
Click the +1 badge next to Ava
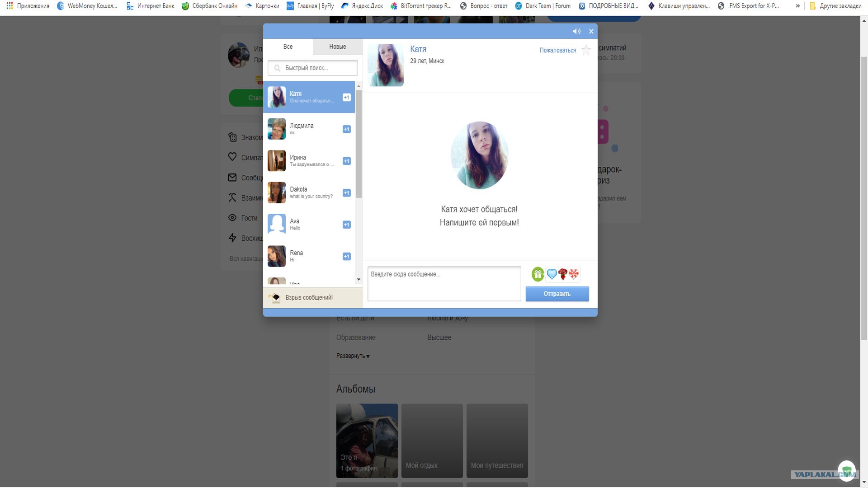coord(347,225)
